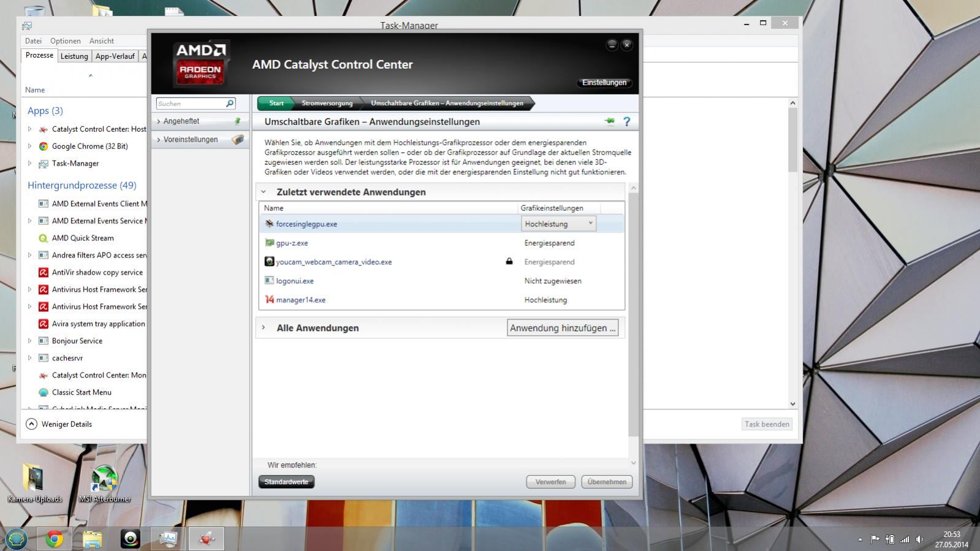
Task: Click Start breadcrumb in Catalyst
Action: tap(276, 103)
